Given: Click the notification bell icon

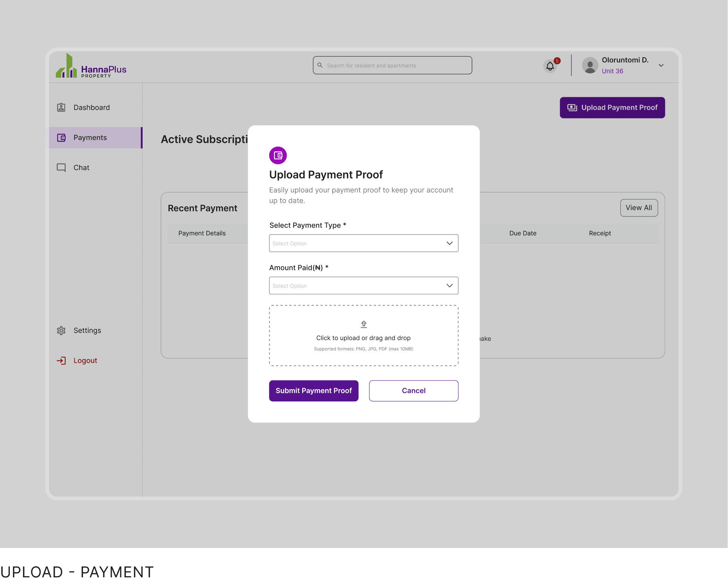Looking at the screenshot, I should 550,66.
